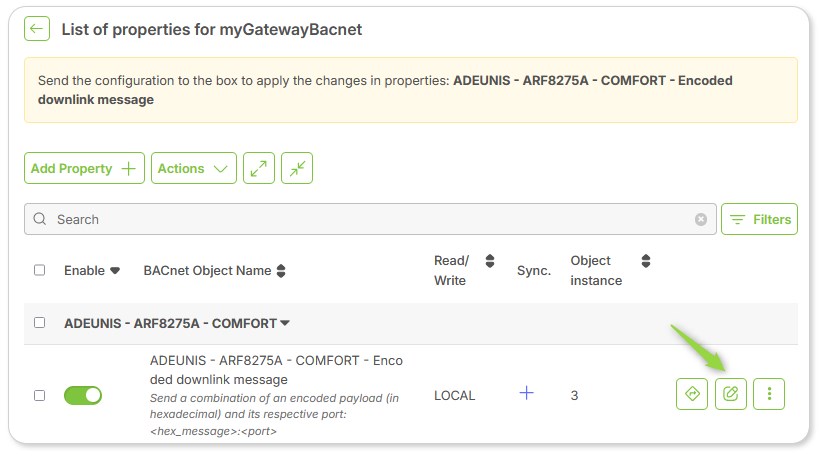Tick the select-all checkbox in the table header
This screenshot has width=819, height=456.
pos(39,270)
